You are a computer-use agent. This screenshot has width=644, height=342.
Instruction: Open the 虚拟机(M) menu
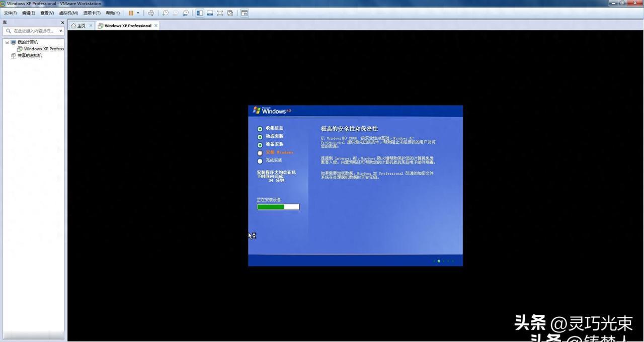(68, 13)
